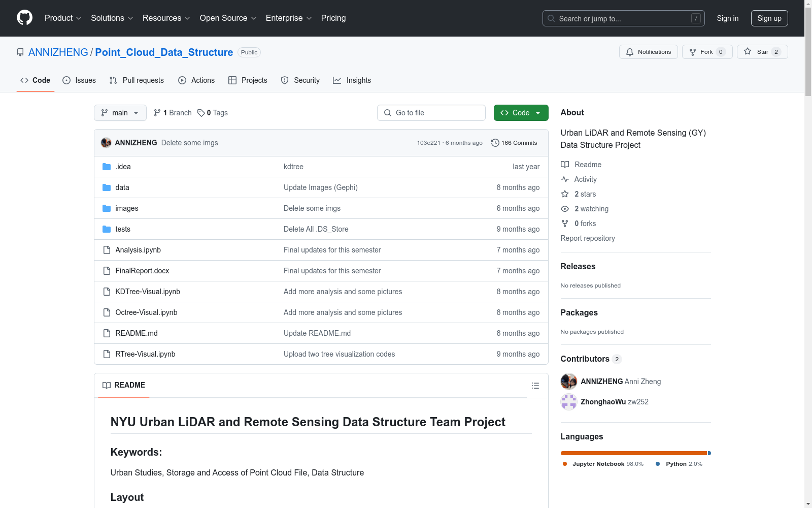Open the .idea folder icon
Viewport: 812px width, 508px height.
pyautogui.click(x=107, y=167)
